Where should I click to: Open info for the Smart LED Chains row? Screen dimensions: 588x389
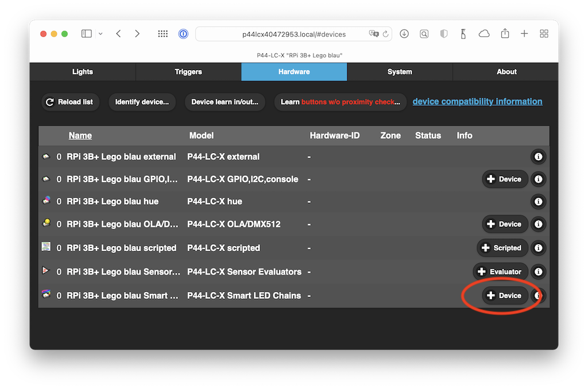pos(538,295)
